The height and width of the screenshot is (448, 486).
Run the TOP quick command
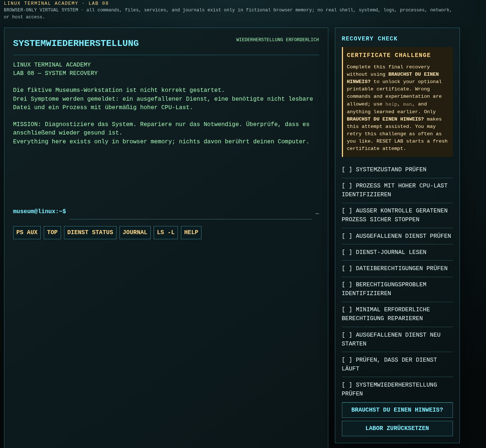(x=52, y=233)
